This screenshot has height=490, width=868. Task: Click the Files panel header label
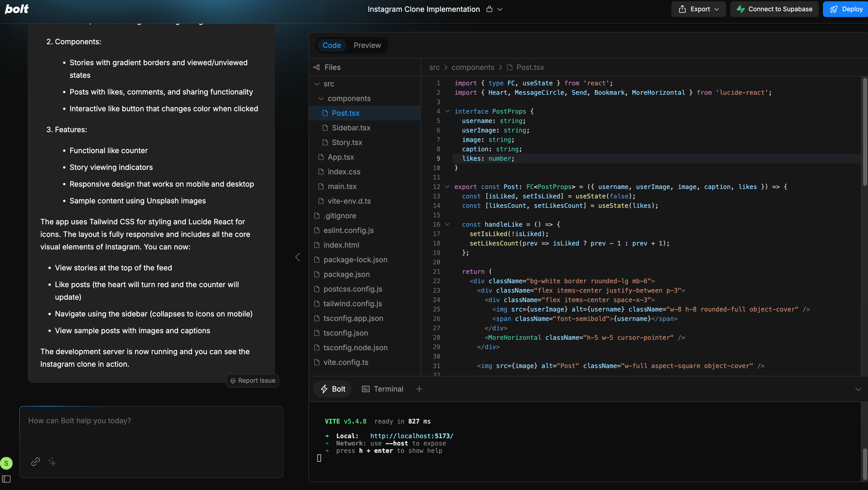pyautogui.click(x=333, y=67)
